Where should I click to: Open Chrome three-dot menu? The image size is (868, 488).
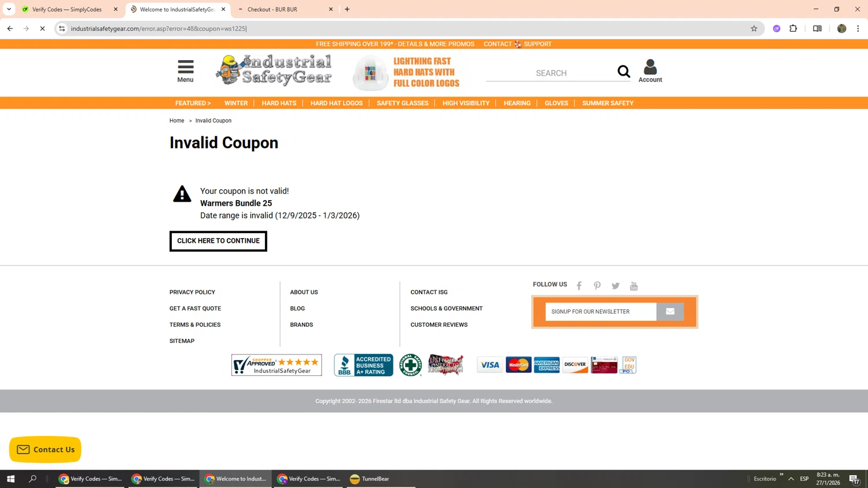[x=858, y=28]
